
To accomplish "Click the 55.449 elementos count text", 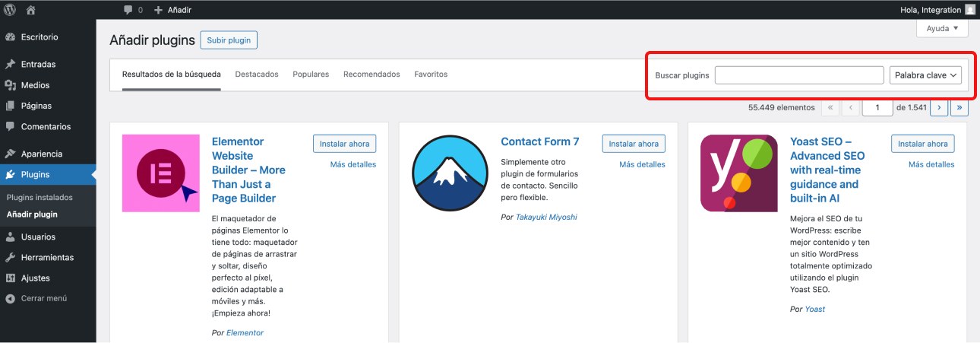I will pyautogui.click(x=782, y=108).
